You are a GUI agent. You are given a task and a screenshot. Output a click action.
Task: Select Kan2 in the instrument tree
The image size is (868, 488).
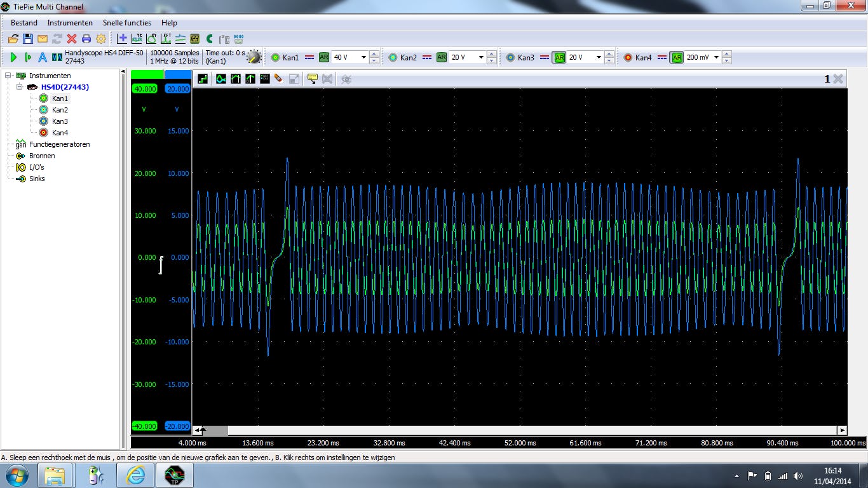60,110
